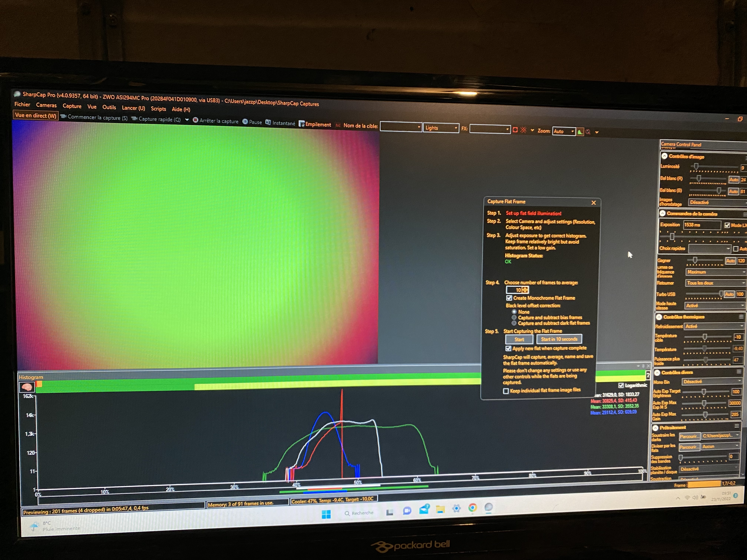Enable Keep individual flat frame image files
Viewport: 747px width, 560px height.
(506, 391)
